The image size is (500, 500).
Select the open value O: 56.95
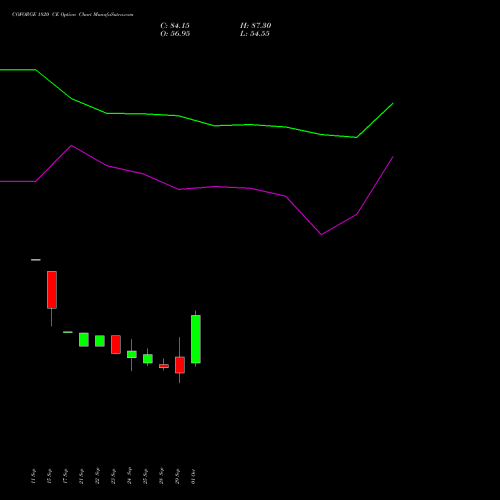(x=175, y=34)
